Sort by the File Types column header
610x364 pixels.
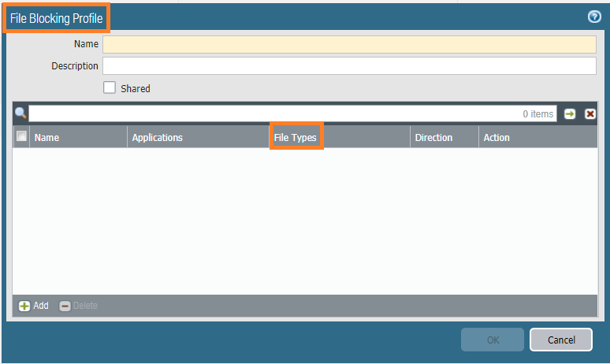(x=339, y=137)
